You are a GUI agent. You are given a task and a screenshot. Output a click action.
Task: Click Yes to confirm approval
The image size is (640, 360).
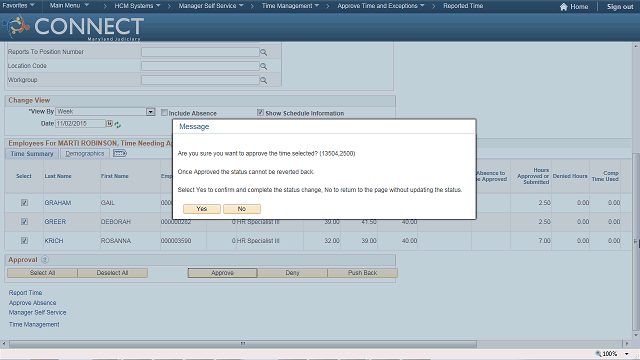202,209
